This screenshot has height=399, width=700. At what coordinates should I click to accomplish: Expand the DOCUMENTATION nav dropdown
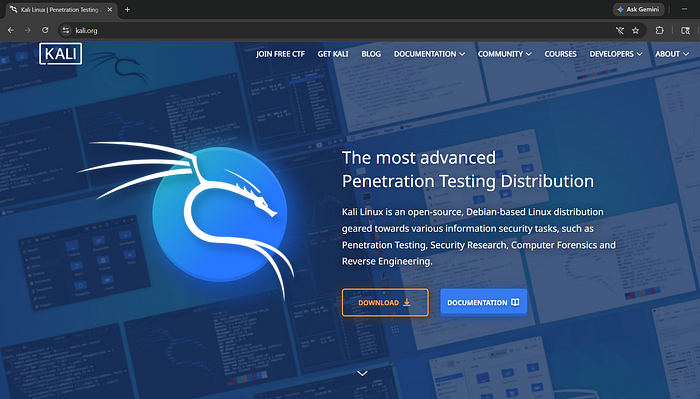(x=429, y=54)
